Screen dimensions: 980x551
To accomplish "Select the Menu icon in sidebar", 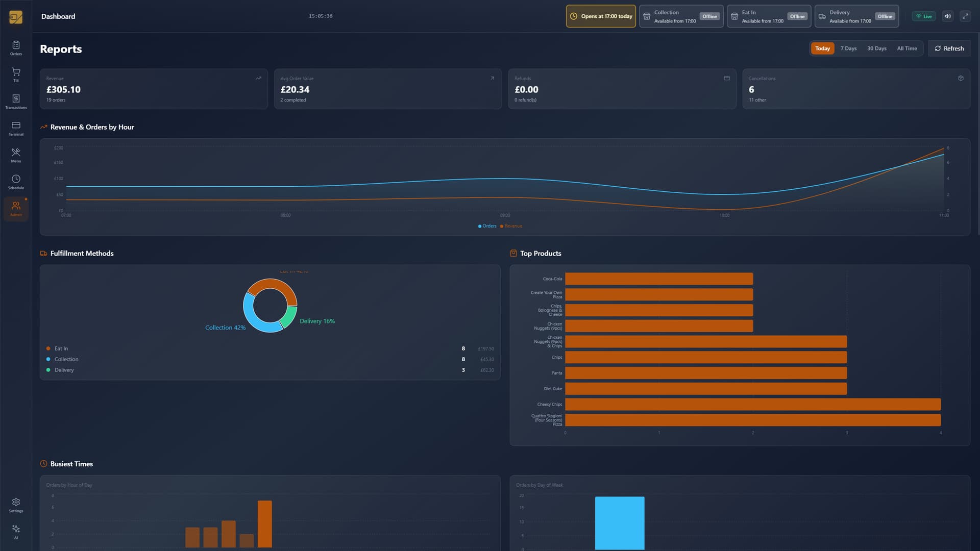I will click(x=16, y=155).
